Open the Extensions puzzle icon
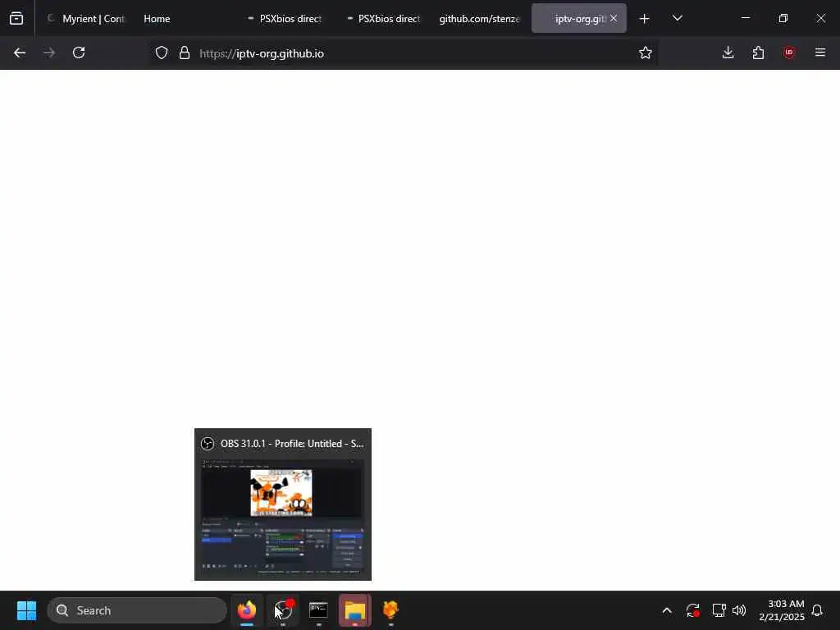Image resolution: width=840 pixels, height=630 pixels. [758, 52]
